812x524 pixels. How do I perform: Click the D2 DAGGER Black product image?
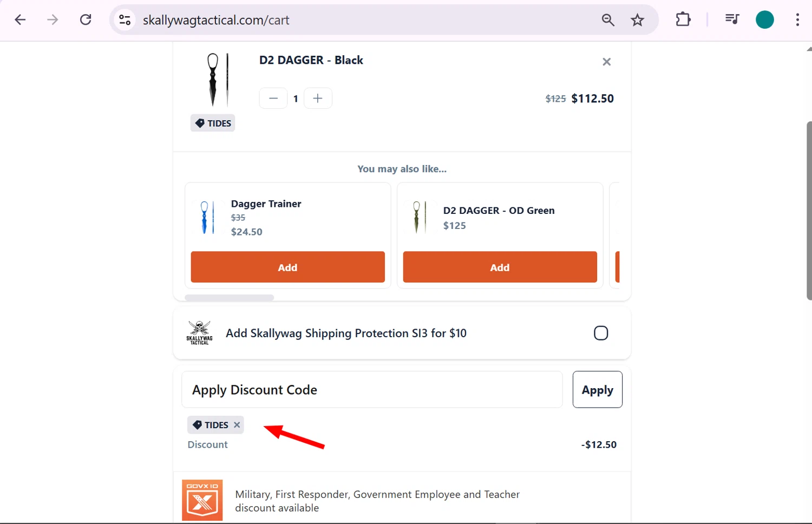(218, 80)
